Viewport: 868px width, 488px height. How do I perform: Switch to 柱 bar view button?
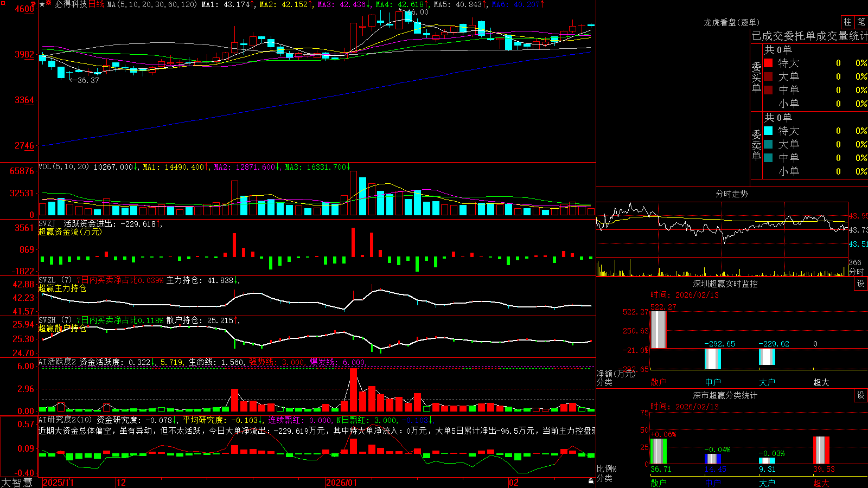[x=847, y=22]
